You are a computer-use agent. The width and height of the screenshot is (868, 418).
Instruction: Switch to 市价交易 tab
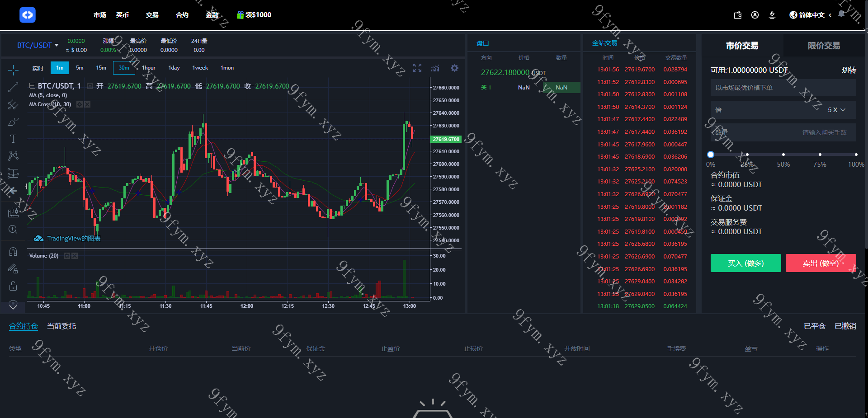[742, 45]
